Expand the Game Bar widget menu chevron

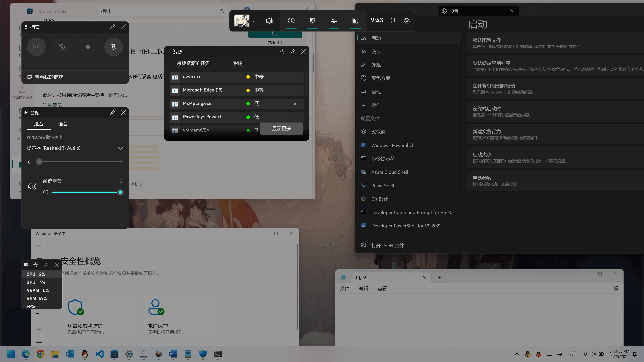coord(254,21)
